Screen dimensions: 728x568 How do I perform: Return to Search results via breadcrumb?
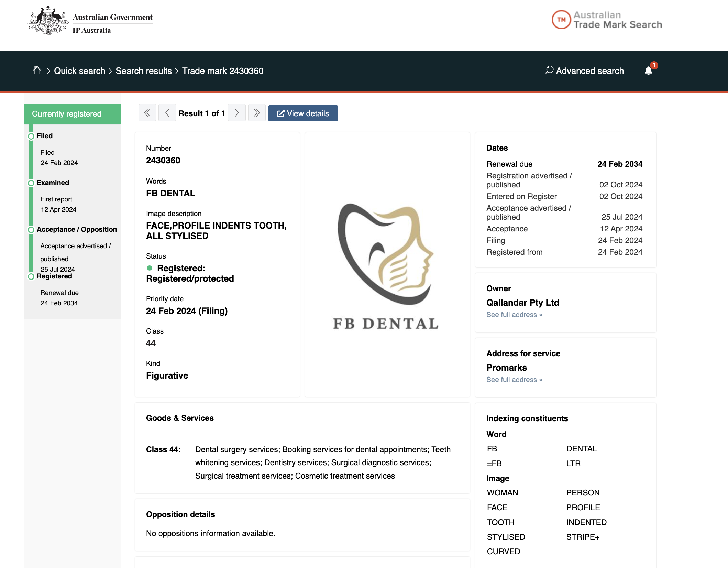click(x=143, y=70)
